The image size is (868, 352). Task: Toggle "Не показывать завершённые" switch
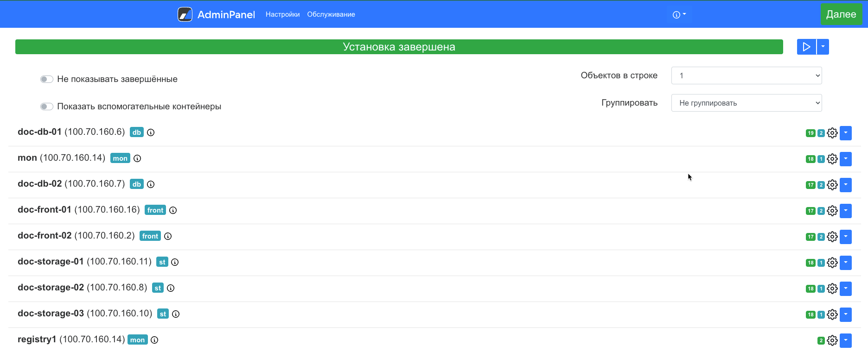tap(46, 79)
